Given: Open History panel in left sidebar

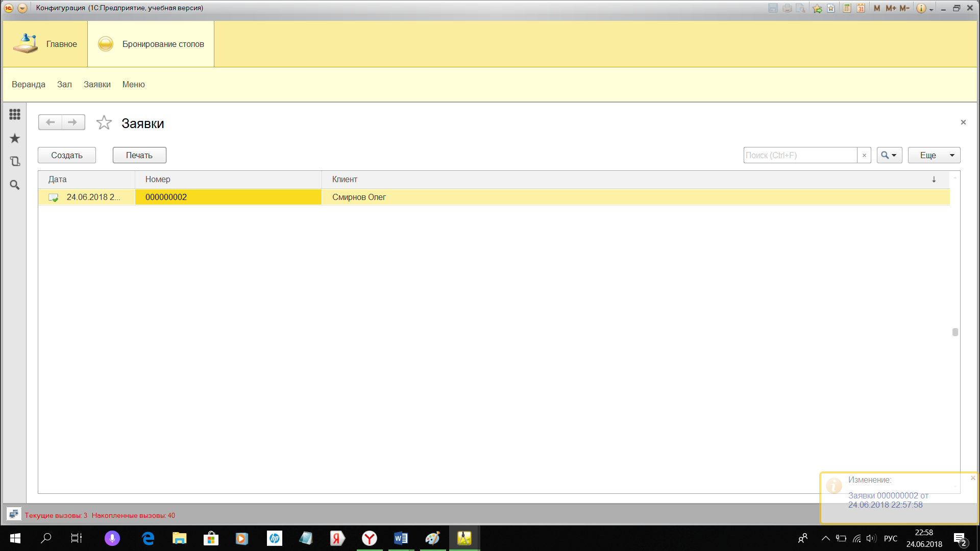Looking at the screenshot, I should 15,161.
